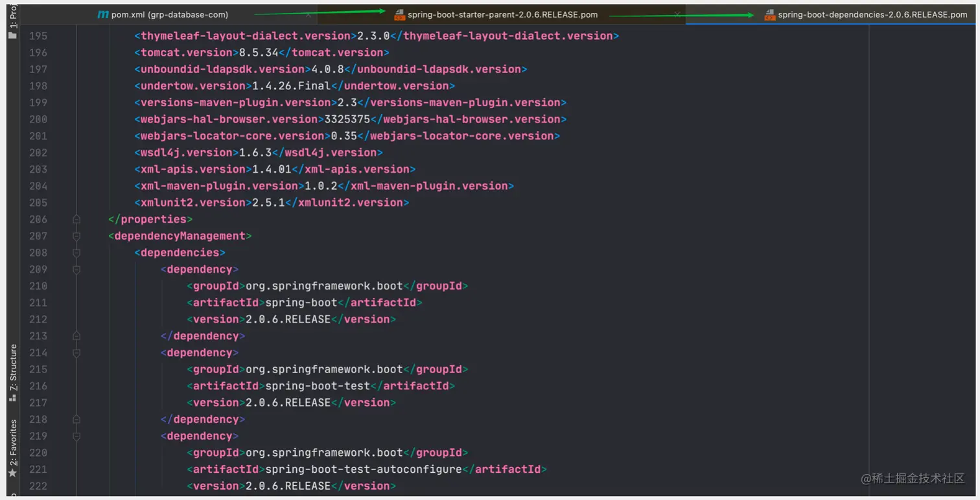Click groupId org.springframework.boot on line 215
The height and width of the screenshot is (500, 980).
pyautogui.click(x=324, y=370)
